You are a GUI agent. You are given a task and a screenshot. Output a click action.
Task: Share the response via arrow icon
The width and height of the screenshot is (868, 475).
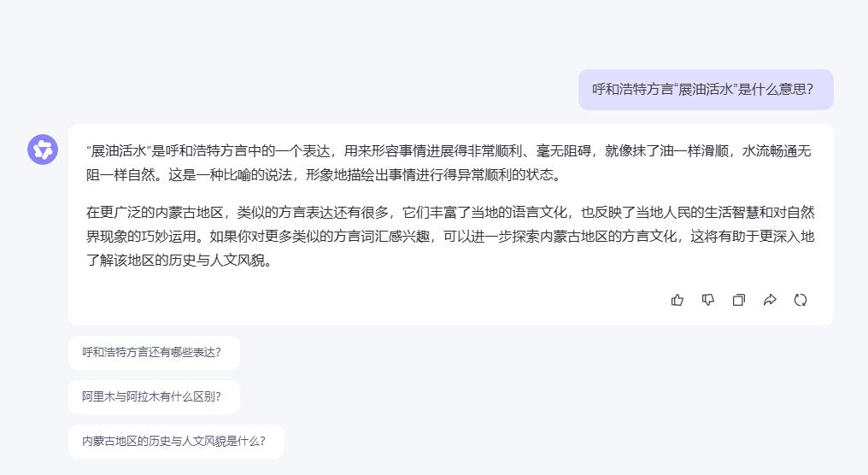pyautogui.click(x=770, y=300)
